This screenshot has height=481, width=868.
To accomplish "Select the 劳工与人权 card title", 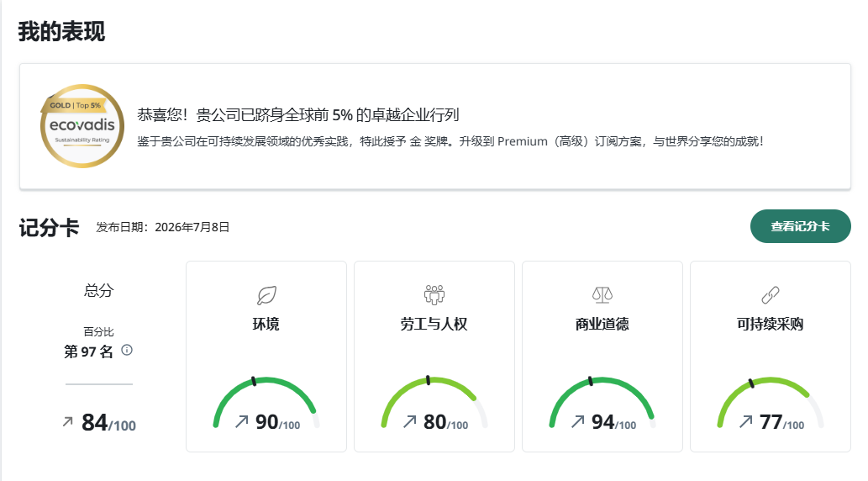I will [434, 325].
